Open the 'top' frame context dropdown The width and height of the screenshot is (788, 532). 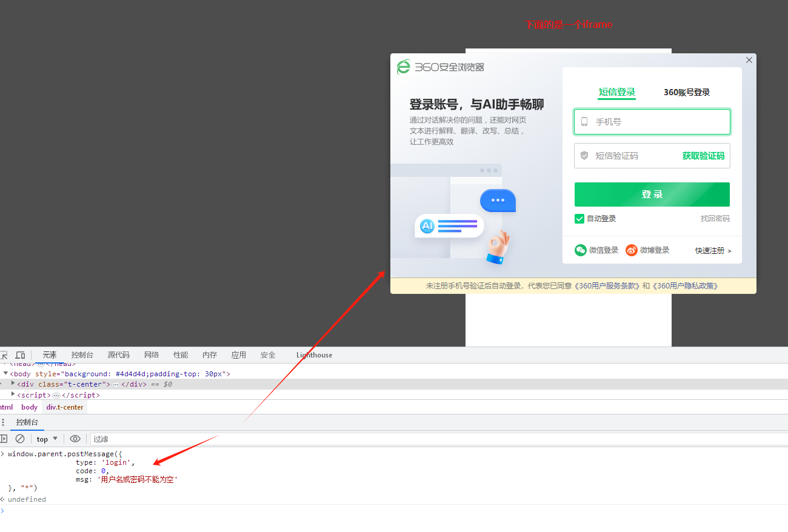pyautogui.click(x=46, y=438)
